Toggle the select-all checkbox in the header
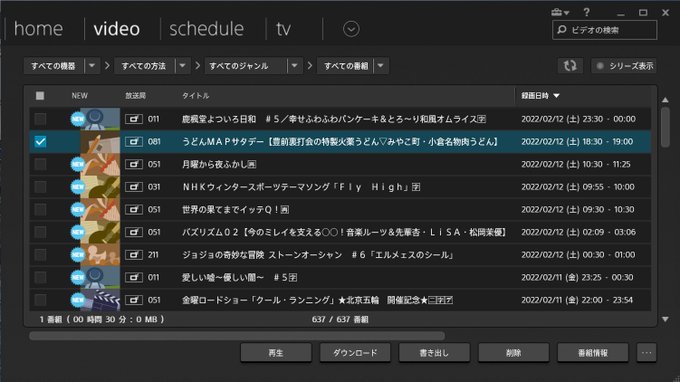The width and height of the screenshot is (680, 382). pos(40,95)
